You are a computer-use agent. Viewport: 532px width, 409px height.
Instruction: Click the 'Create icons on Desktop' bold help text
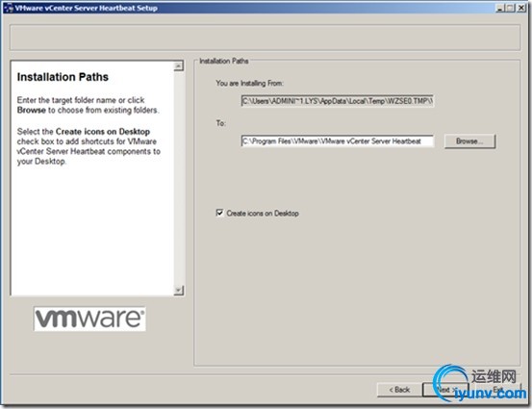click(x=103, y=132)
